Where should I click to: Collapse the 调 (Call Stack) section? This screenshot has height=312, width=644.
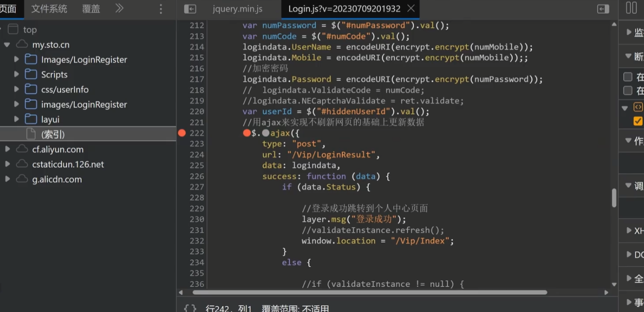click(628, 185)
